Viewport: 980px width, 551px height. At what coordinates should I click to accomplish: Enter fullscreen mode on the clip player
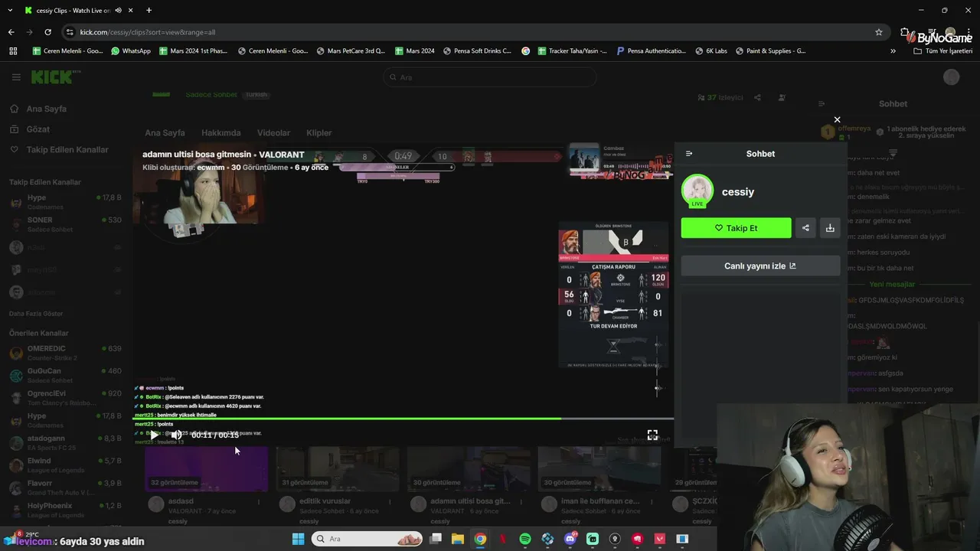pyautogui.click(x=652, y=435)
